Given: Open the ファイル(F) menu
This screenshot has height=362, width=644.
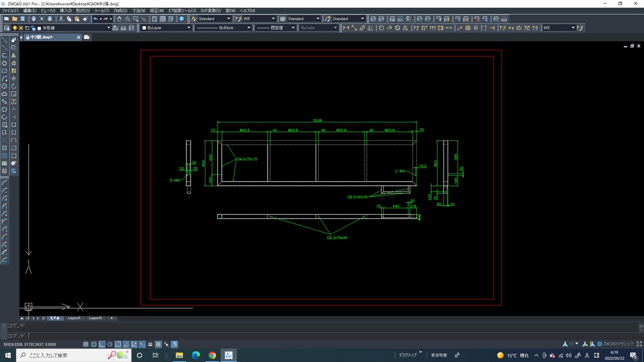Looking at the screenshot, I should tap(10, 11).
